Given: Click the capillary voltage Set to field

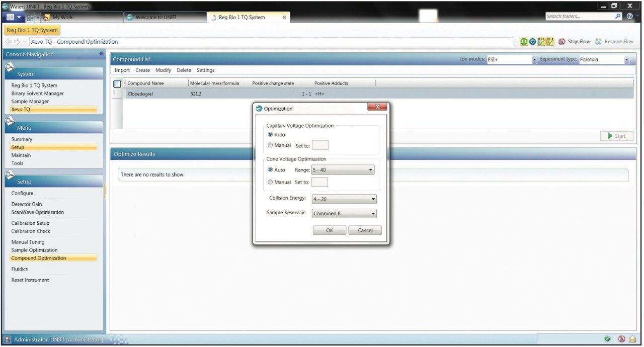Looking at the screenshot, I should click(x=320, y=145).
